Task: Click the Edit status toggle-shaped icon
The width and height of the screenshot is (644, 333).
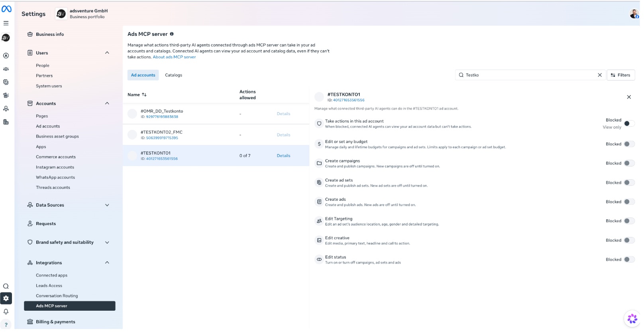Action: coord(319,259)
